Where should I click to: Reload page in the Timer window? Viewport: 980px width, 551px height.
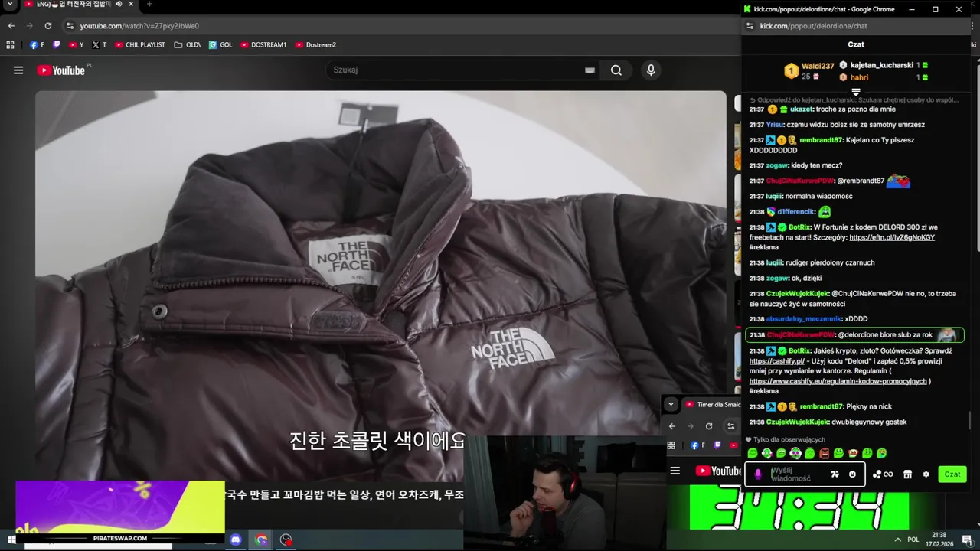709,426
